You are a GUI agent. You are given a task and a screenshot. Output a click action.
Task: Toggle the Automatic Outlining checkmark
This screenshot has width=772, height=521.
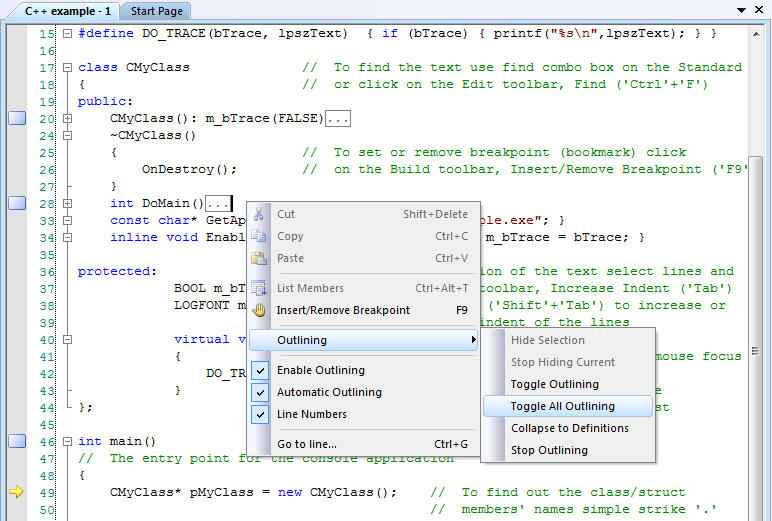(260, 392)
